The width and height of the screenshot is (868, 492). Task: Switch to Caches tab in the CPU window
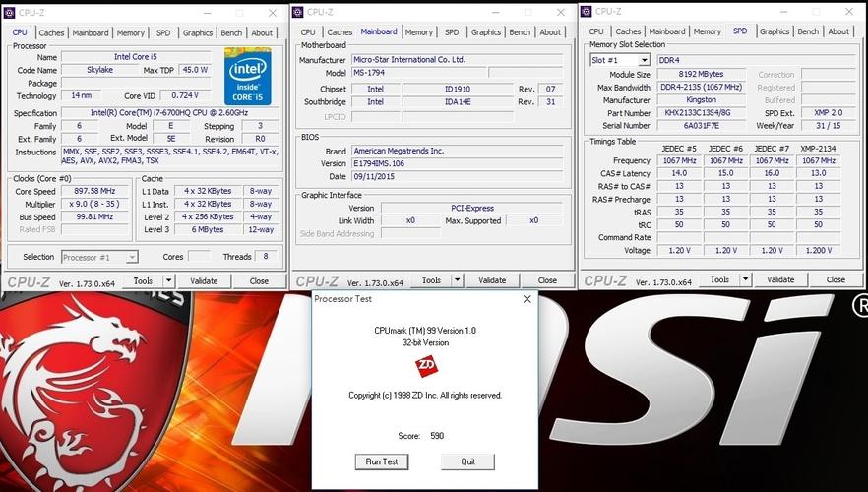51,33
